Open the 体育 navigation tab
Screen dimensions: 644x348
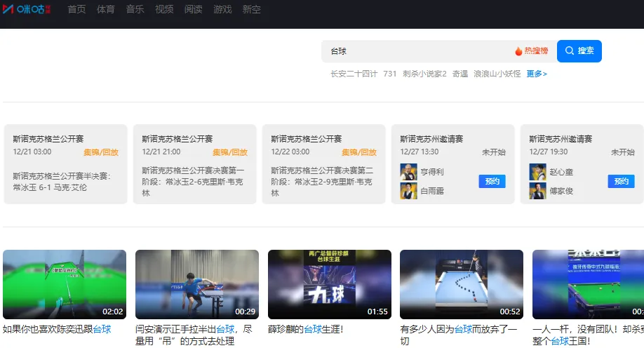(106, 9)
